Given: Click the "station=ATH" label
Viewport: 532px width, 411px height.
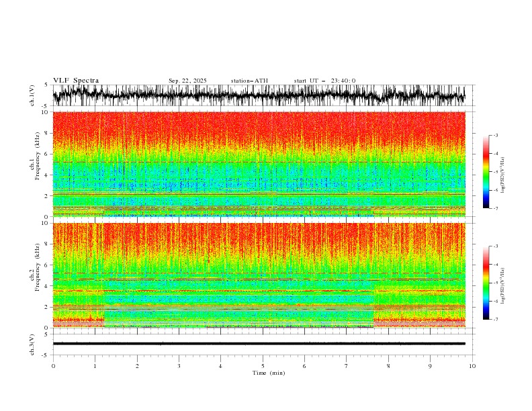Looking at the screenshot, I should pyautogui.click(x=249, y=81).
